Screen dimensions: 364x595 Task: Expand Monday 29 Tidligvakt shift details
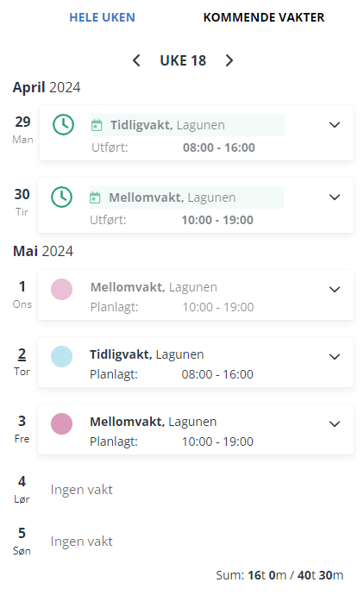(x=335, y=124)
